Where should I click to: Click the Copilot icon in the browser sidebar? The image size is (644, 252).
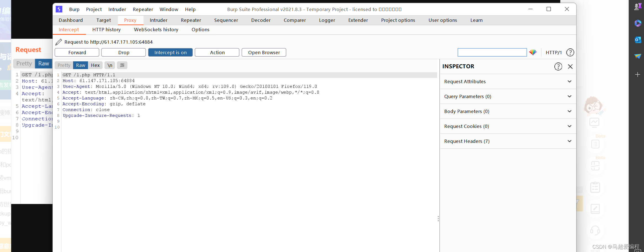pyautogui.click(x=638, y=23)
